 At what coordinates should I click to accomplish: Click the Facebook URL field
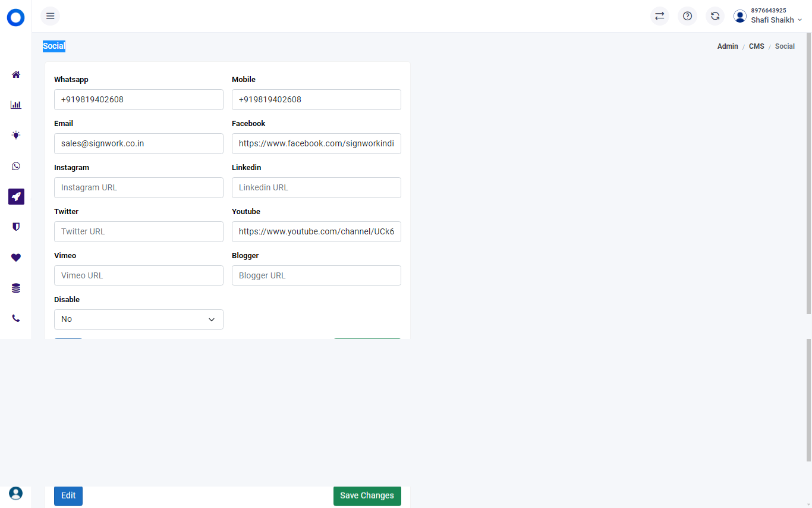coord(316,143)
